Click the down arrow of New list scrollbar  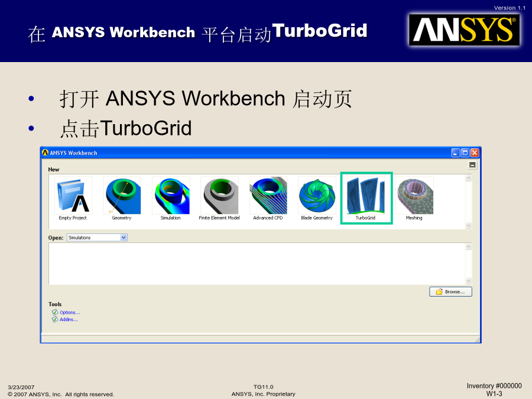tap(469, 225)
